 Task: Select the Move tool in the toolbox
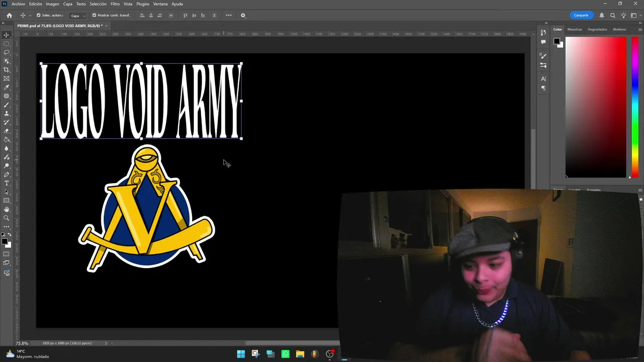7,35
